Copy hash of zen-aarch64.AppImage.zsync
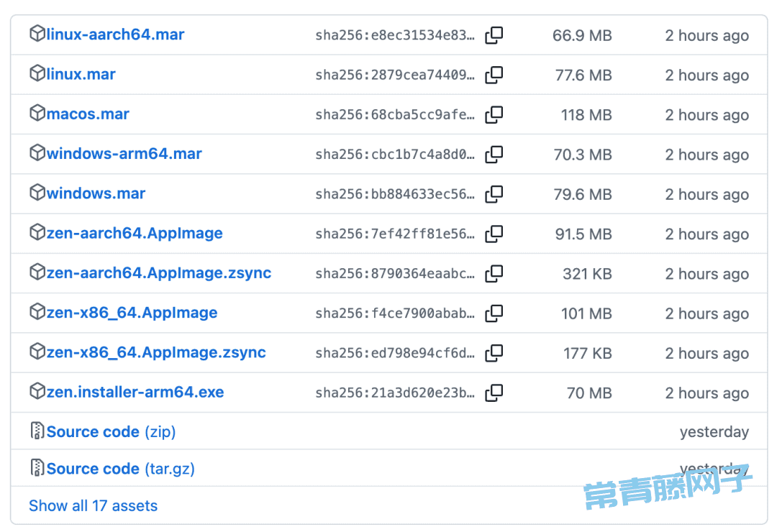Screen dimensions: 777x532 click(x=494, y=273)
